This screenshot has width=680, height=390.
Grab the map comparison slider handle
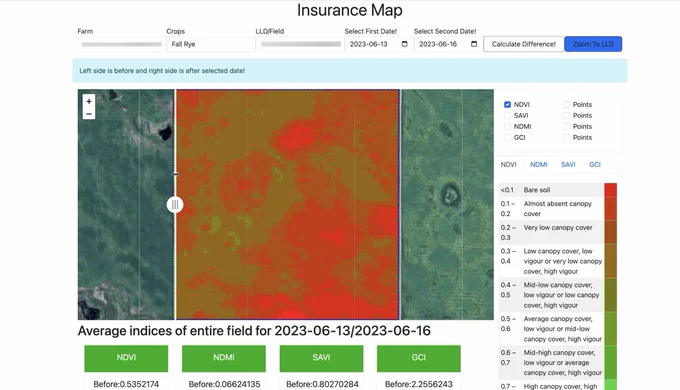[175, 204]
